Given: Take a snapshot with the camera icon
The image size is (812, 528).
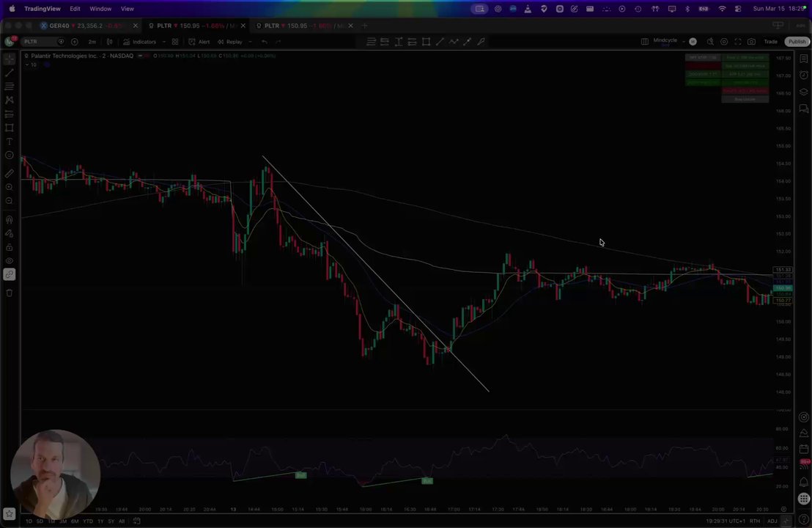Looking at the screenshot, I should 751,42.
